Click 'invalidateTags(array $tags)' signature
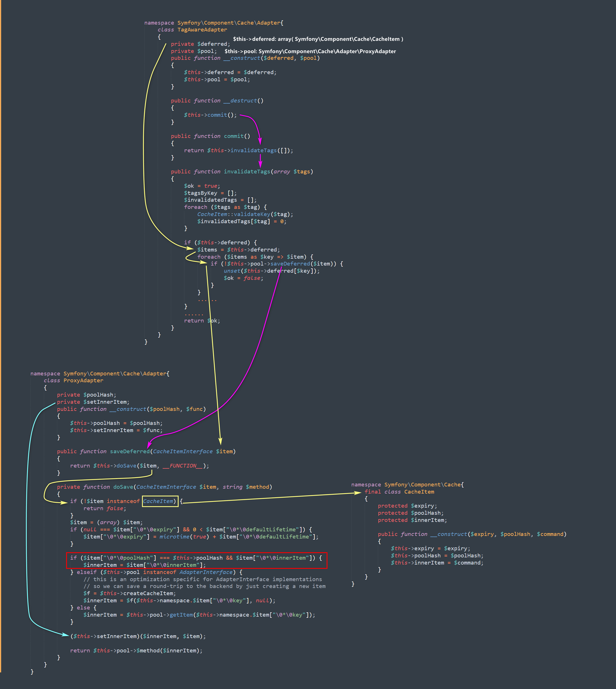This screenshot has height=689, width=616. pyautogui.click(x=268, y=172)
